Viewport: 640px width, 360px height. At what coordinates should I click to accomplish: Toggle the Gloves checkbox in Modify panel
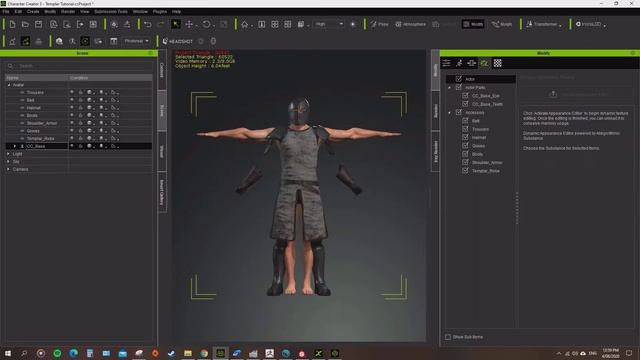coord(465,146)
